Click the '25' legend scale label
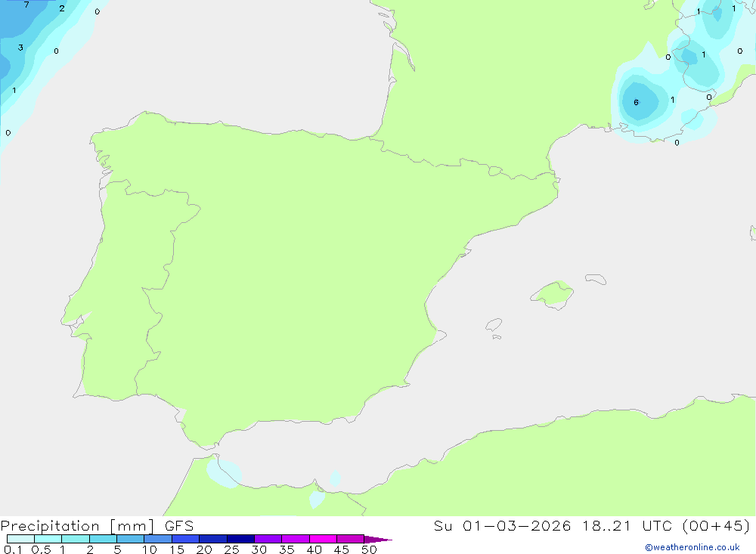Image resolution: width=756 pixels, height=554 pixels. 231,549
